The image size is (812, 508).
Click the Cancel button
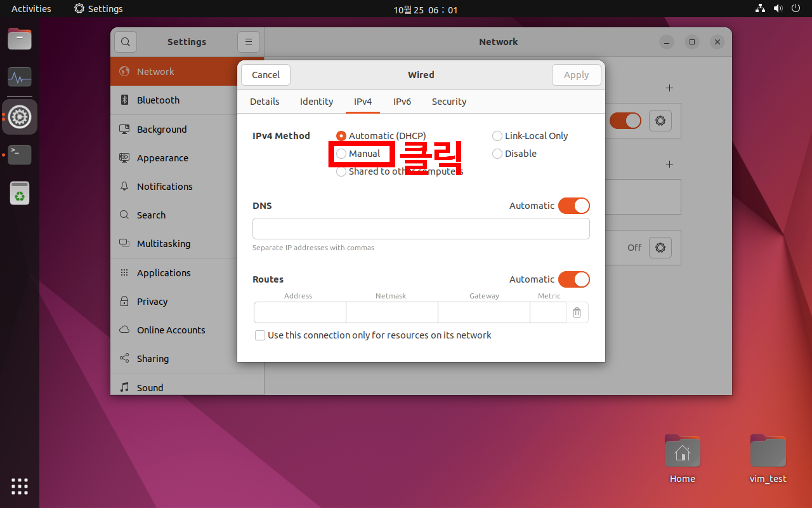tap(265, 75)
